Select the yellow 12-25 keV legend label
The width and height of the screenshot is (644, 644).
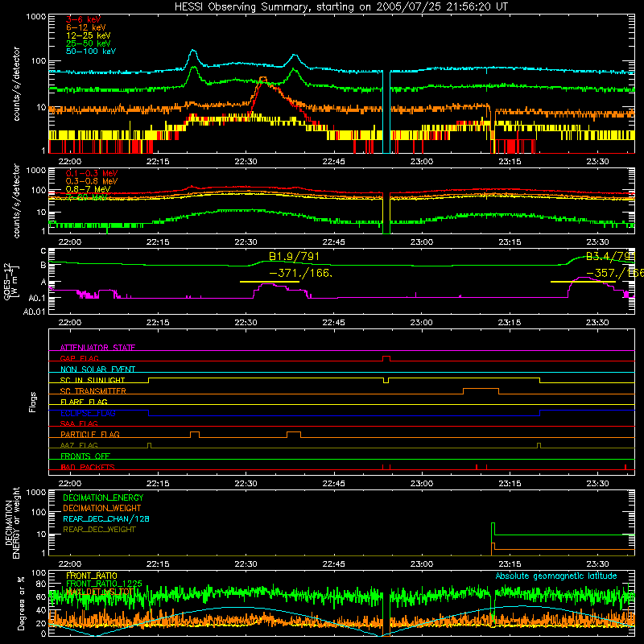pyautogui.click(x=89, y=35)
